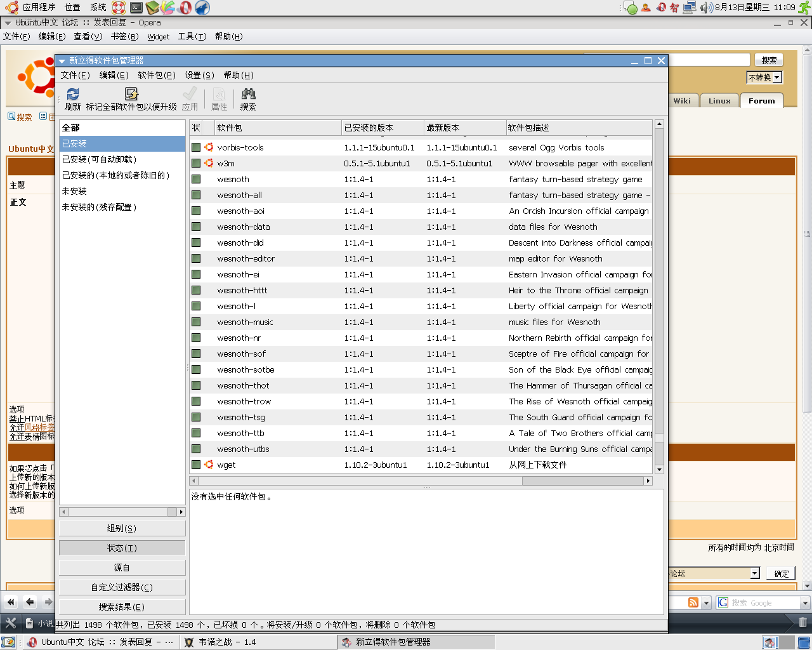Toggle status box for wesnoth package
This screenshot has height=650, width=812.
coord(196,179)
